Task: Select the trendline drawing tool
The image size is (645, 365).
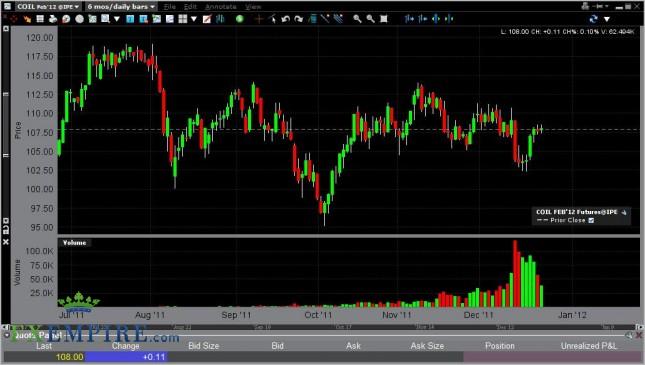Action: point(325,19)
